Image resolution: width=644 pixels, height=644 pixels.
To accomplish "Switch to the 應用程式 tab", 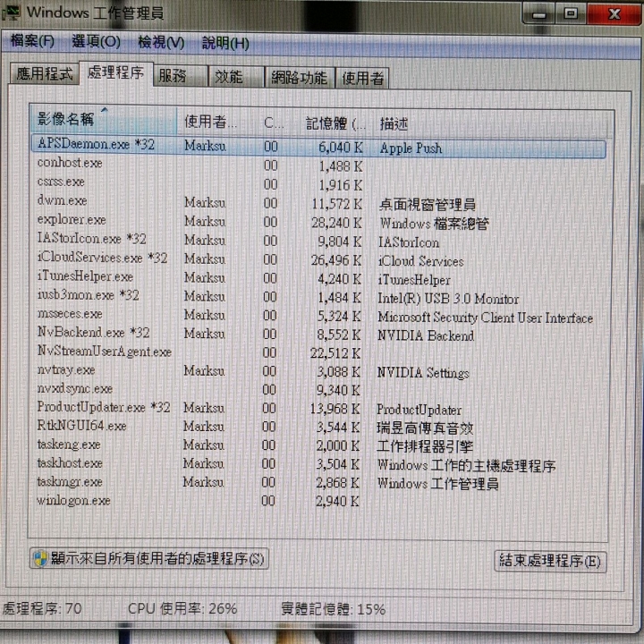I will click(45, 73).
